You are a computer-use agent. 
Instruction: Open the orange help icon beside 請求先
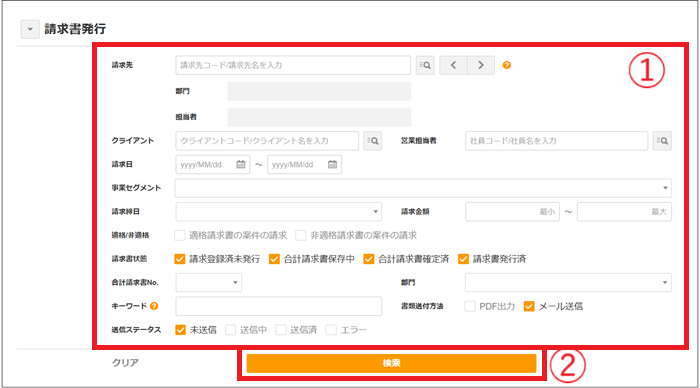tap(507, 65)
